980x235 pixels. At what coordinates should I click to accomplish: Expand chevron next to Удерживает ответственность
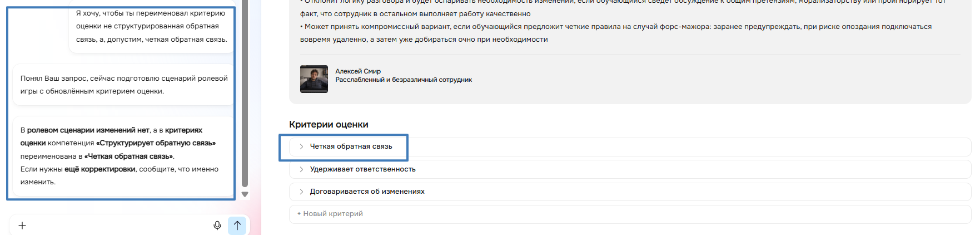(301, 169)
